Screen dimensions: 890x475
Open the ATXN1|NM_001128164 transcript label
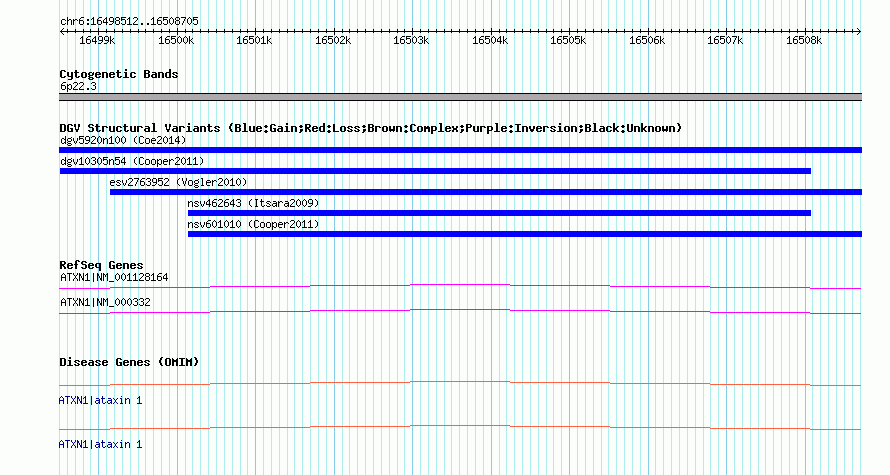[114, 278]
